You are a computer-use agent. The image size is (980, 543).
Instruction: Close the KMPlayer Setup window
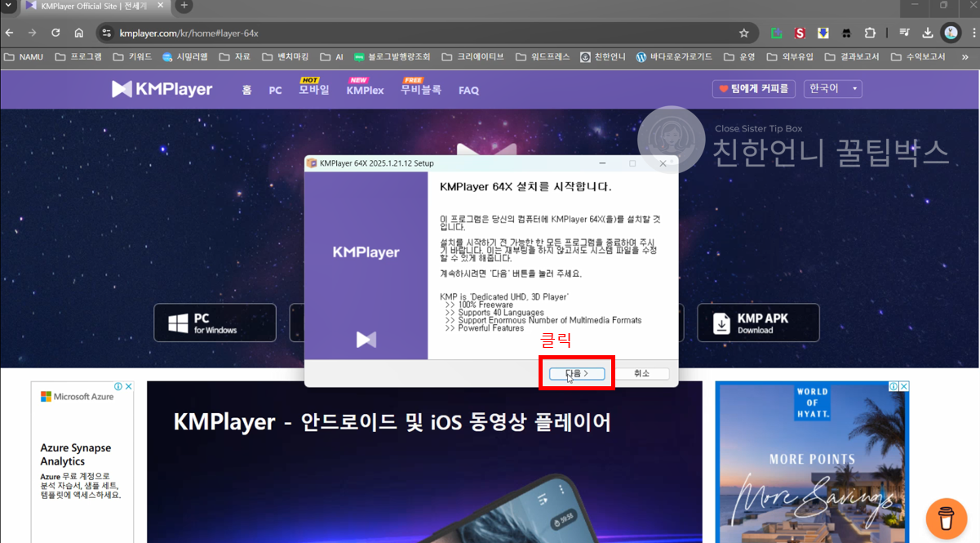pos(663,163)
